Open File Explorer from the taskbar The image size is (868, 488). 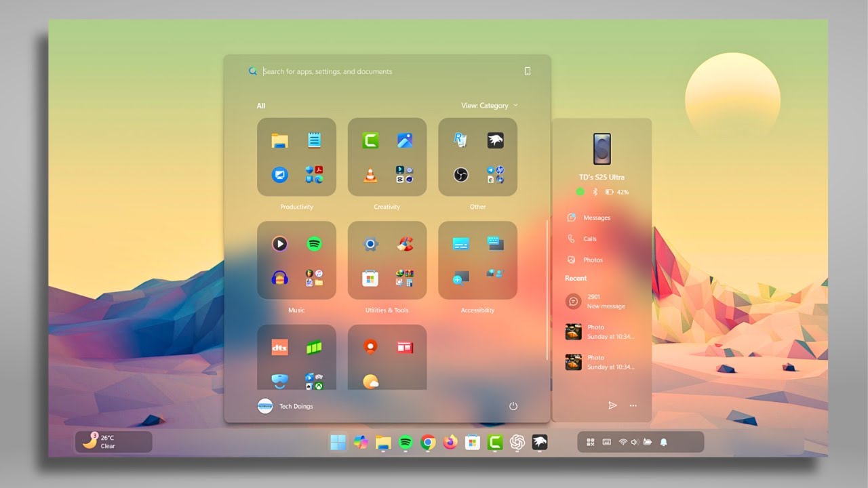[x=383, y=443]
